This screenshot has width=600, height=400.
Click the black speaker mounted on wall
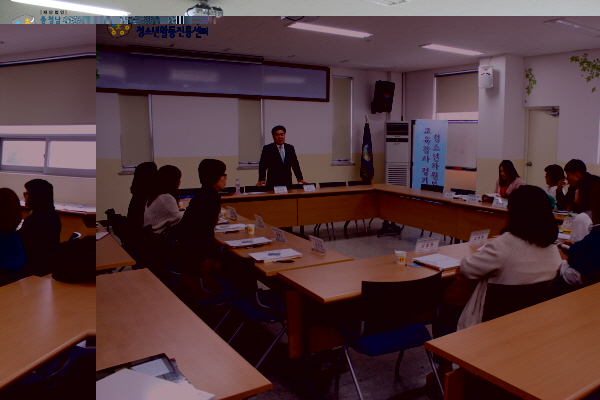[x=383, y=96]
